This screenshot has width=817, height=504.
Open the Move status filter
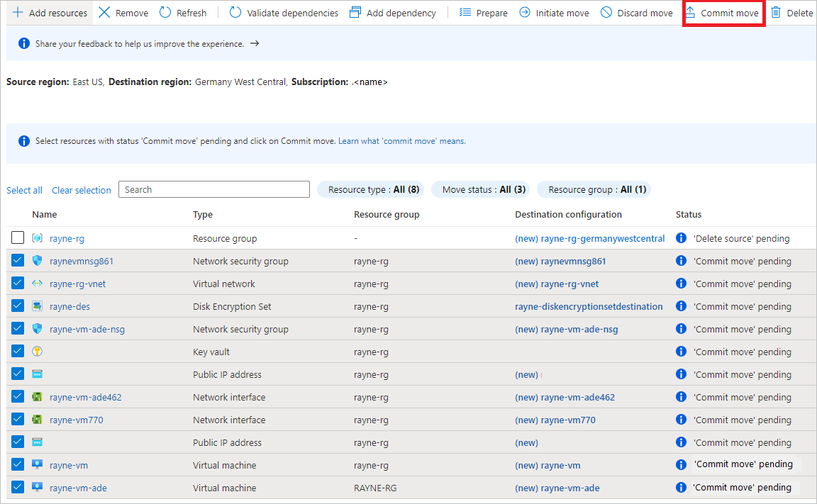coord(480,189)
